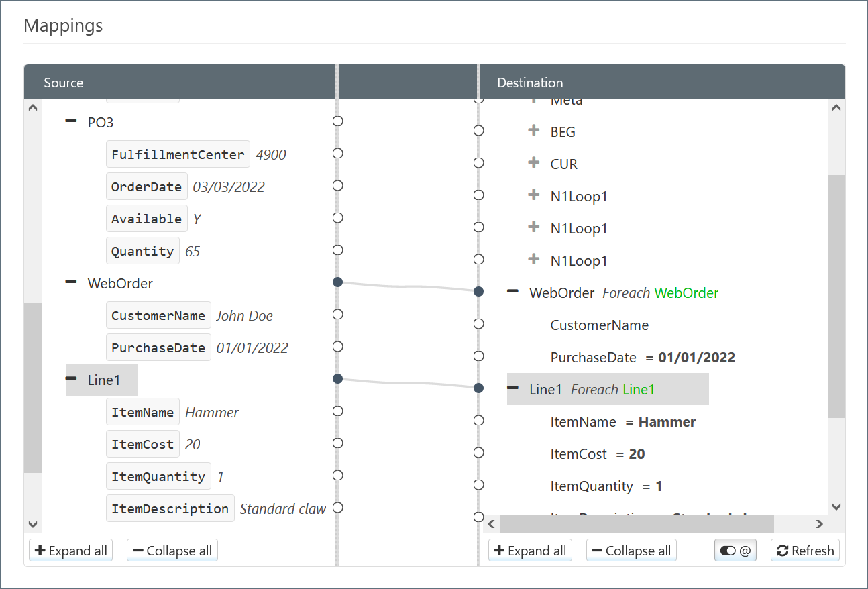Toggle the @ attribute switch
The image size is (868, 589).
pyautogui.click(x=735, y=551)
